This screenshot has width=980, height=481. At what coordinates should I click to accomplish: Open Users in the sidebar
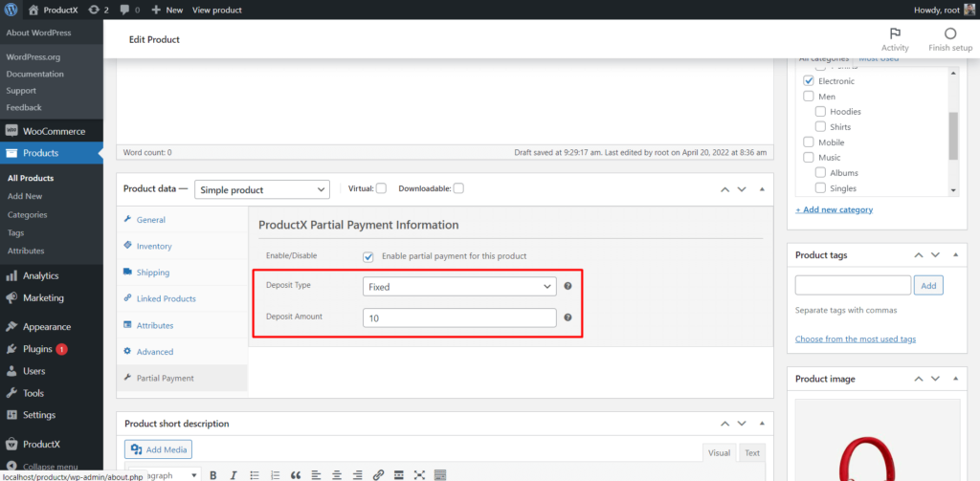click(52, 371)
